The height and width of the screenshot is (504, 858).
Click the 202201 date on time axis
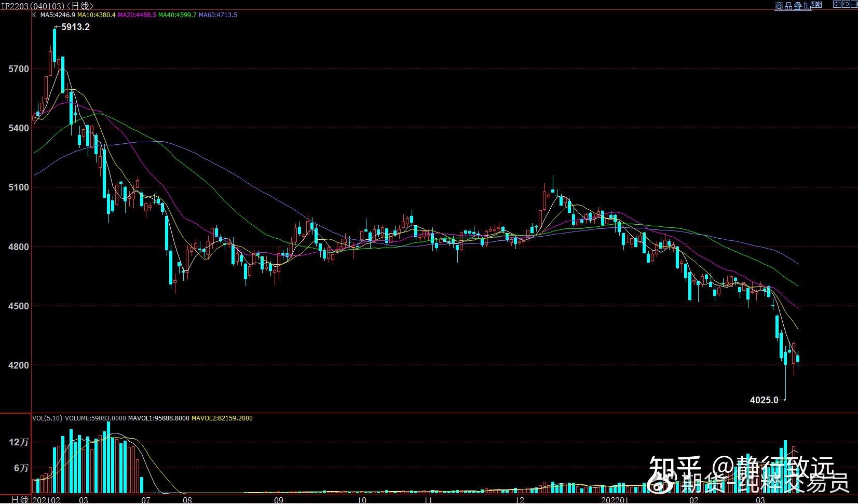[615, 500]
